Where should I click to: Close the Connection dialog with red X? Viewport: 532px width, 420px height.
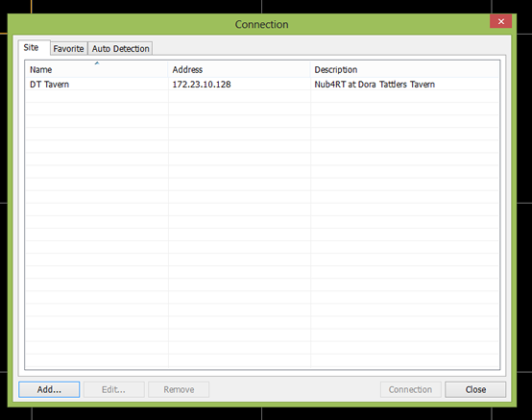pyautogui.click(x=500, y=21)
